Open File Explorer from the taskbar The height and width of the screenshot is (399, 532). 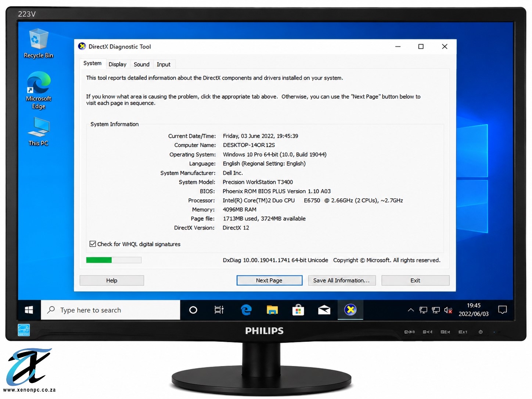(x=272, y=310)
